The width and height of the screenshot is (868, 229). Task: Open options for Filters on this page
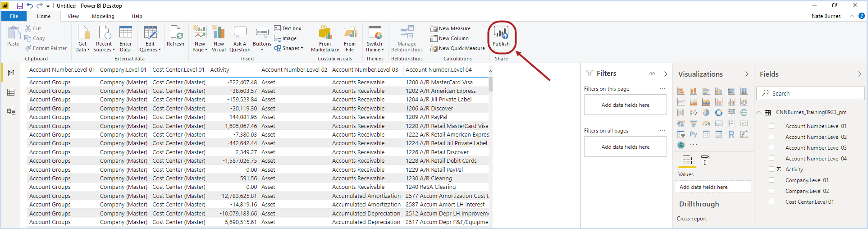click(662, 88)
